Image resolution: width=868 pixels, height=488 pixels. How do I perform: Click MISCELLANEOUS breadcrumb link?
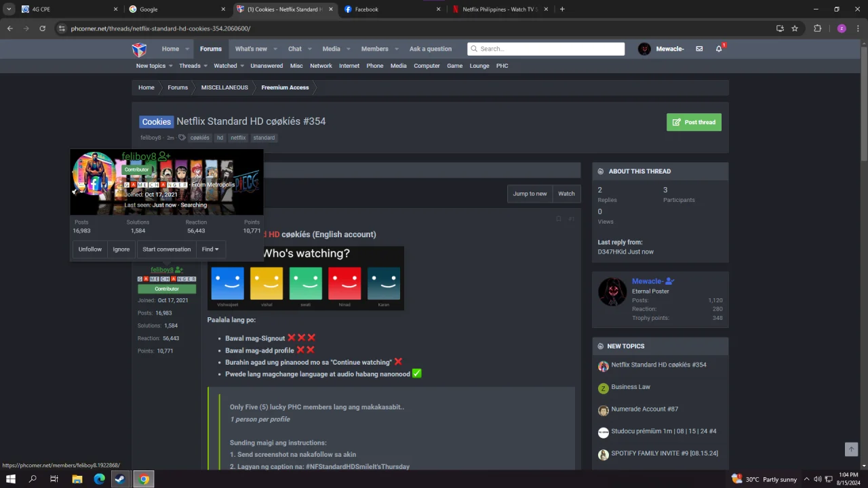tap(224, 87)
